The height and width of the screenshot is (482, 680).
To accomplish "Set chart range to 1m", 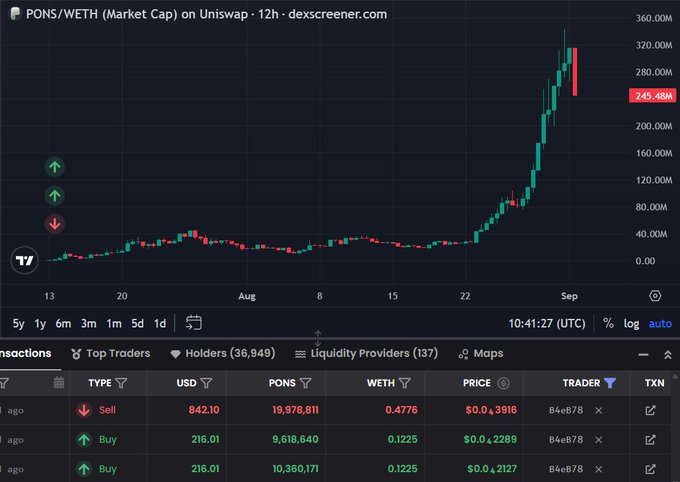I will 114,324.
